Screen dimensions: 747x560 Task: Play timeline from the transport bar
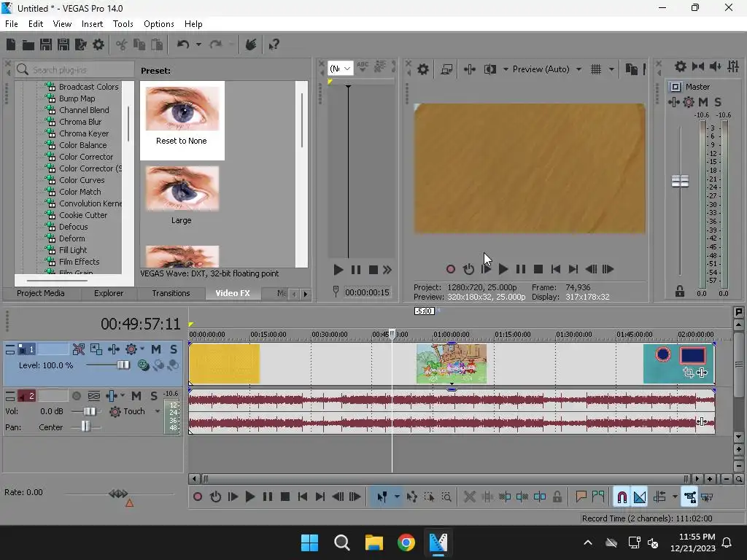[249, 497]
